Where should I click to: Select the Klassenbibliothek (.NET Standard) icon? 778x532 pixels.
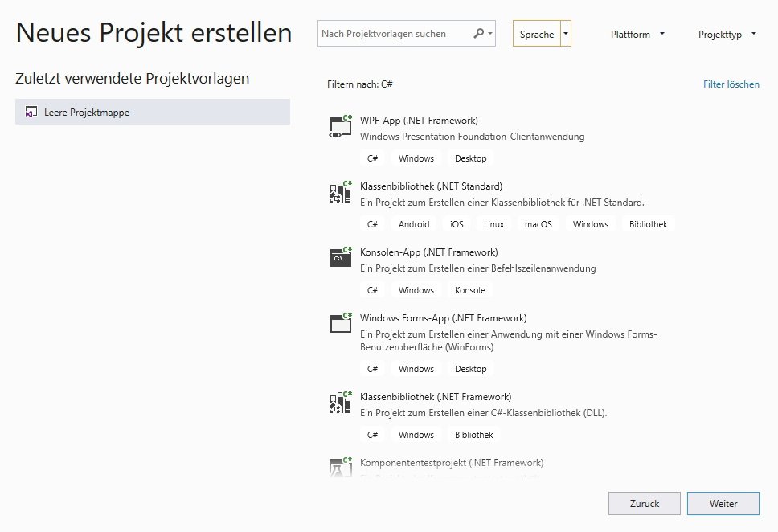(339, 192)
